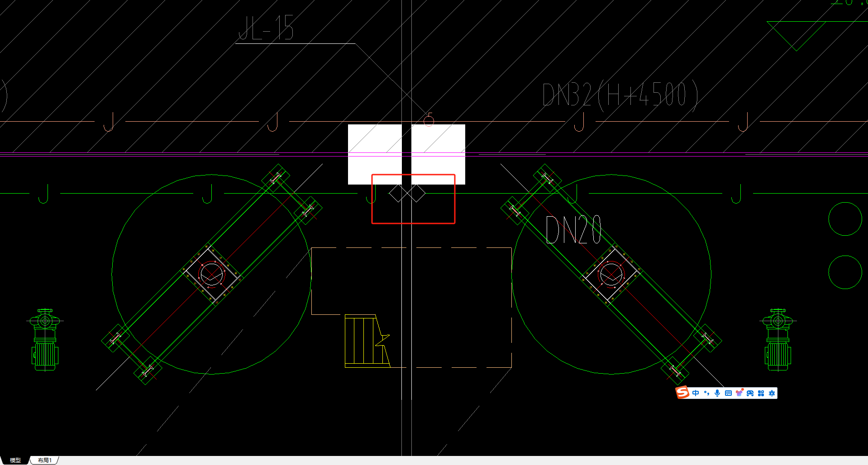Viewport: 868px width, 465px height.
Task: Open Sogou toolbox four-squares icon
Action: click(x=761, y=393)
